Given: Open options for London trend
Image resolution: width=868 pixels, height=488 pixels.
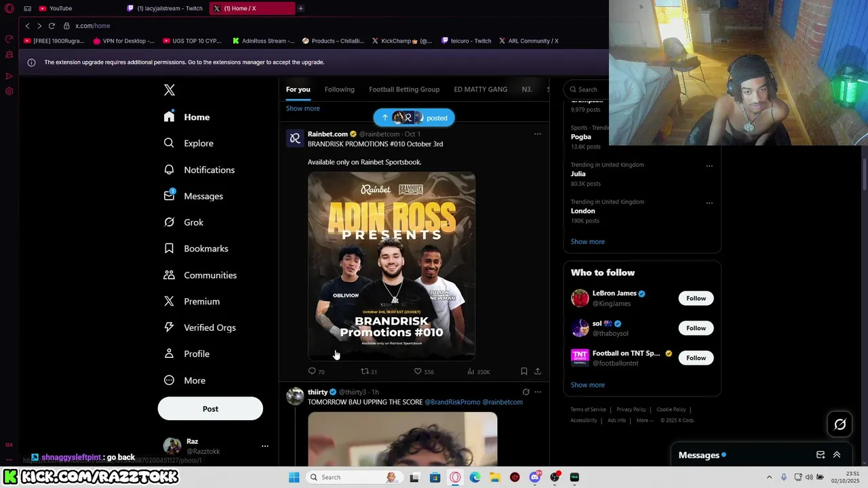Looking at the screenshot, I should point(709,203).
